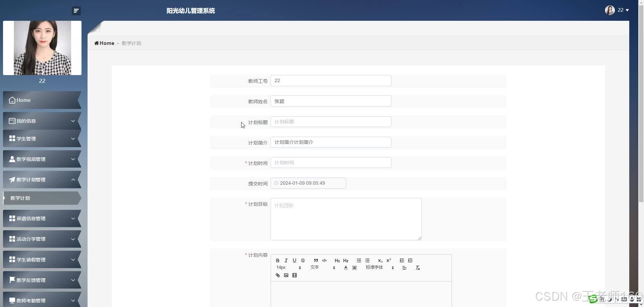This screenshot has height=307, width=644.
Task: Toggle italic formatting in editor
Action: 286,260
